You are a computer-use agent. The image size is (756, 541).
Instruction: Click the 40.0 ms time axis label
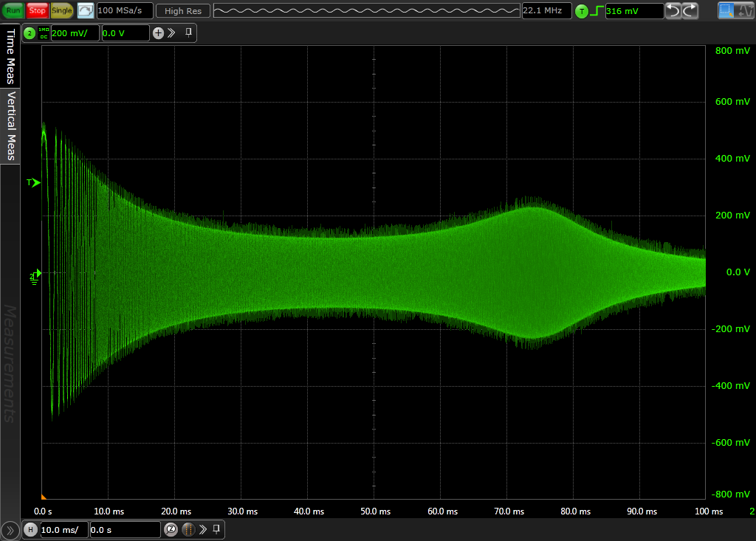point(309,511)
